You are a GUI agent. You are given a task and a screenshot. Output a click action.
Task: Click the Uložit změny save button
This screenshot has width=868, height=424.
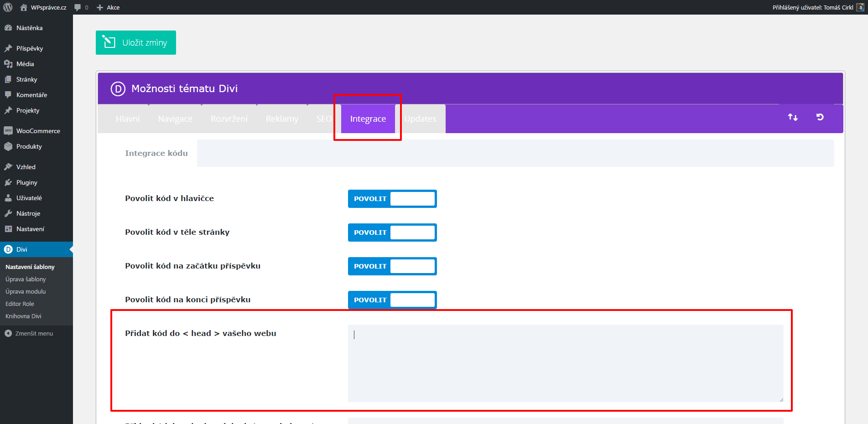click(x=136, y=42)
